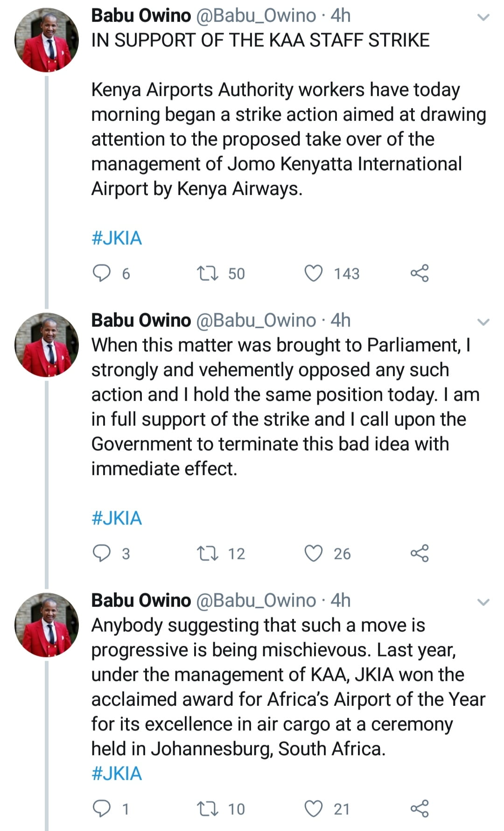The height and width of the screenshot is (831, 504).
Task: Open #JKIA hashtag in the third tweet
Action: [x=117, y=774]
